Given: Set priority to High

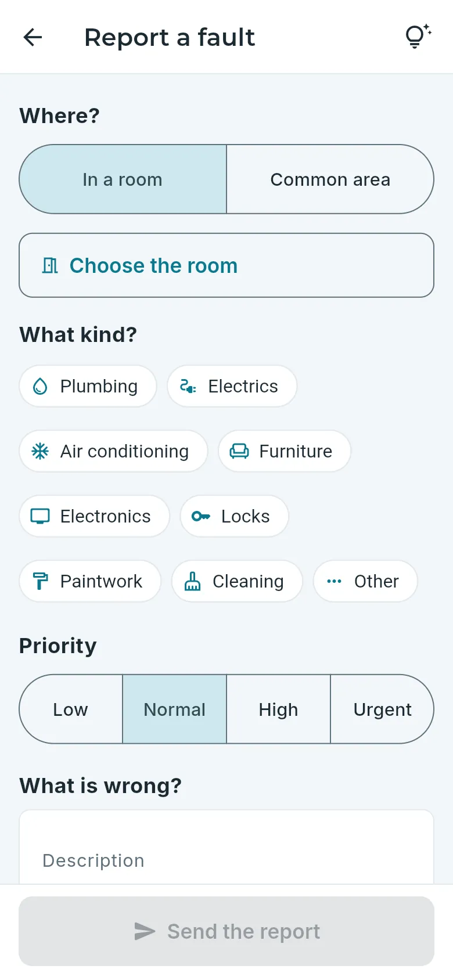Looking at the screenshot, I should pyautogui.click(x=278, y=709).
